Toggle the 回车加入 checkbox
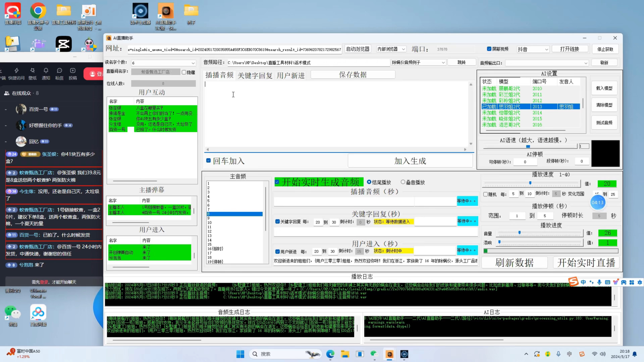The width and height of the screenshot is (644, 362). tap(208, 160)
